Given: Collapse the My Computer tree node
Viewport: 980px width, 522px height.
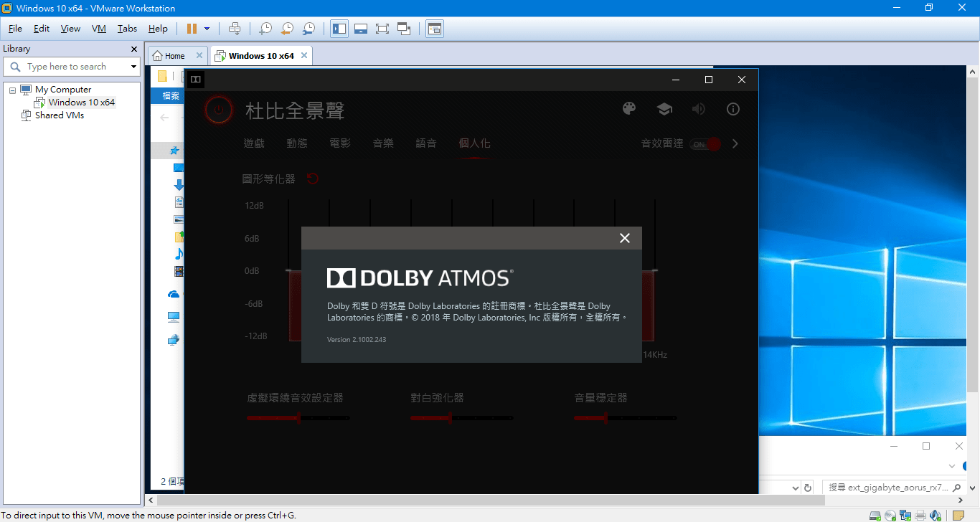Looking at the screenshot, I should pyautogui.click(x=12, y=89).
